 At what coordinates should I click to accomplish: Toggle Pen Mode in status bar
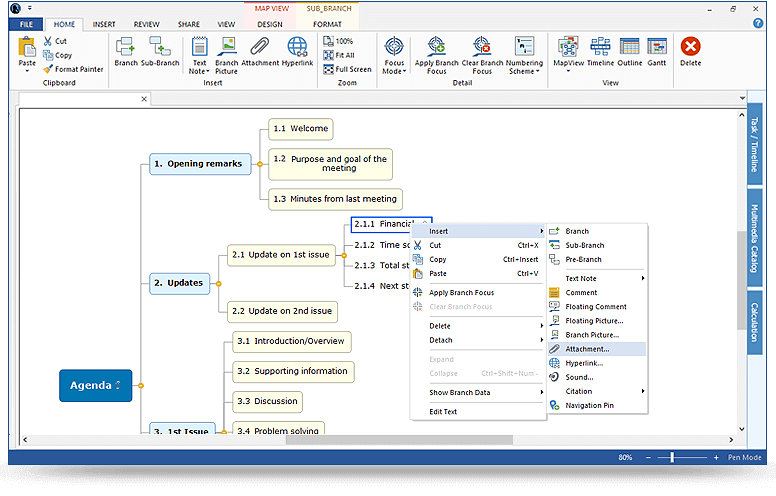(x=744, y=457)
